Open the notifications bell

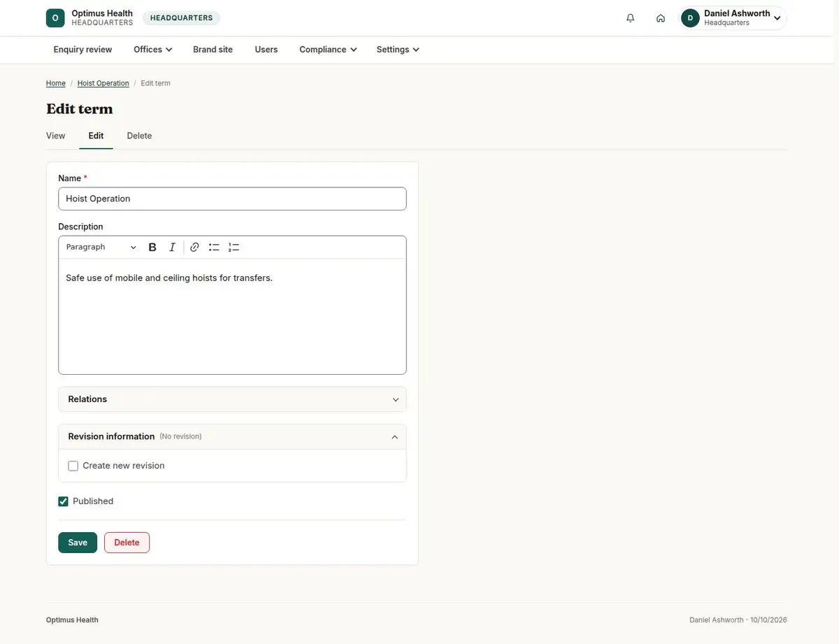pyautogui.click(x=631, y=18)
